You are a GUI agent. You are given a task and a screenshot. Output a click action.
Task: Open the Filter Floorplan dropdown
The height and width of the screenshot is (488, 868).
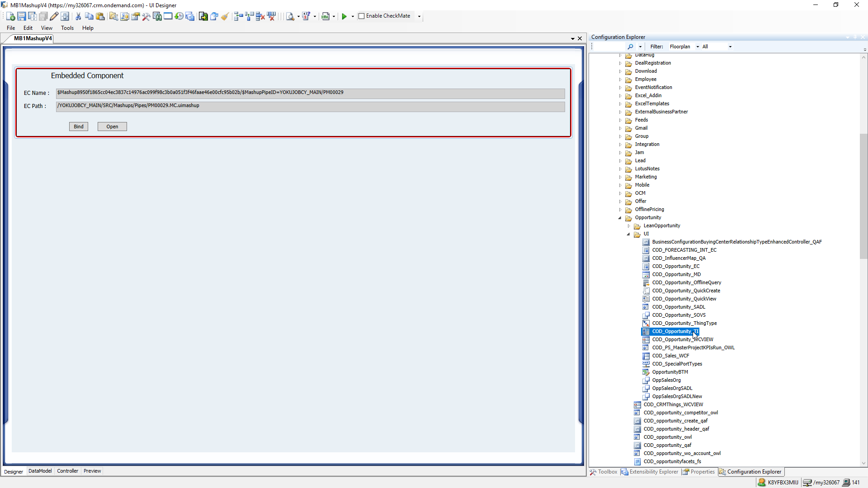click(698, 47)
